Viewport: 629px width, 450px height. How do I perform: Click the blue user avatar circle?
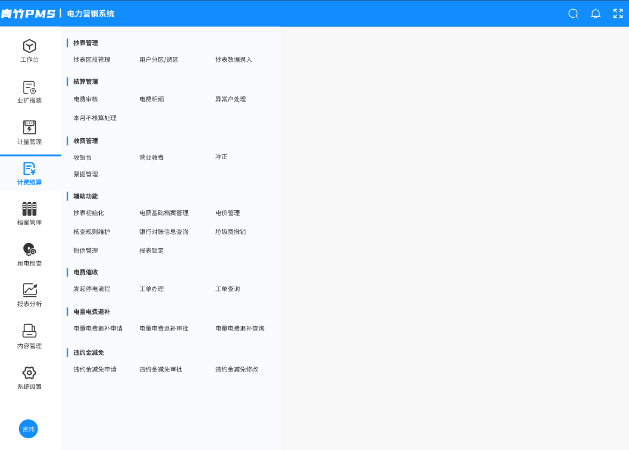[28, 429]
